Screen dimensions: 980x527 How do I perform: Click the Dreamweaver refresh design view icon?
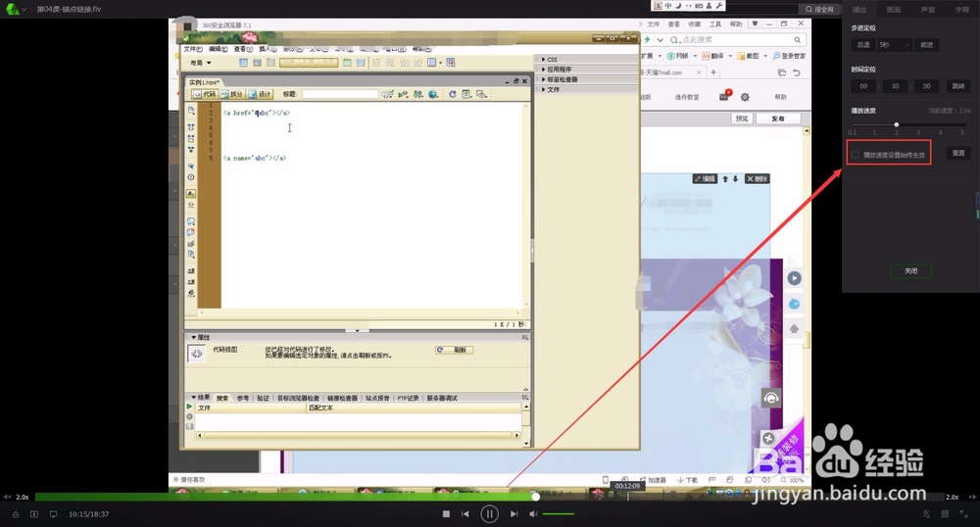click(452, 94)
